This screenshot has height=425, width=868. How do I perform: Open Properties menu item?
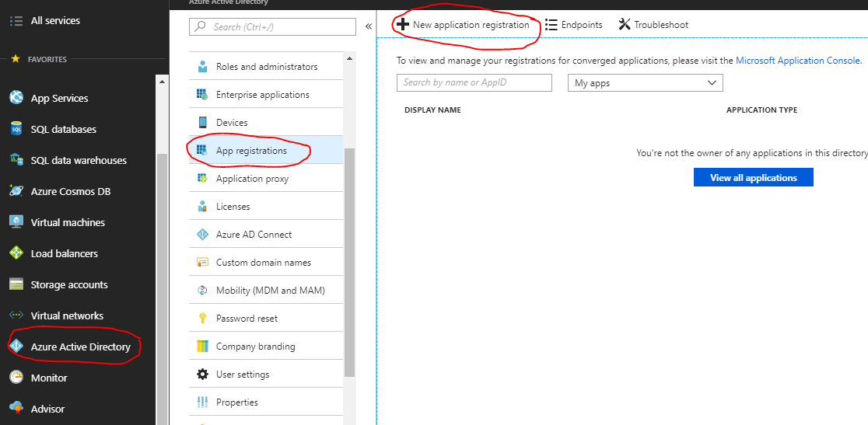click(266, 402)
